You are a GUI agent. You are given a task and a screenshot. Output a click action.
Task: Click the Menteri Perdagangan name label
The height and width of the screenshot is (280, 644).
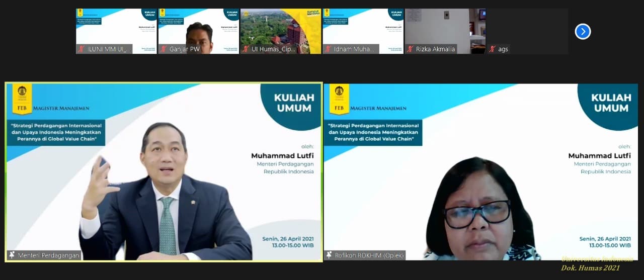pyautogui.click(x=49, y=255)
